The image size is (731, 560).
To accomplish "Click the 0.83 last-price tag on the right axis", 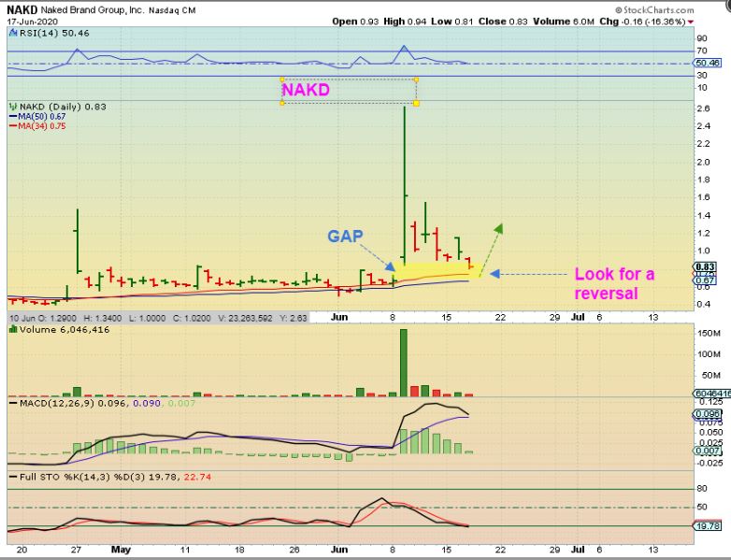I will pos(705,267).
